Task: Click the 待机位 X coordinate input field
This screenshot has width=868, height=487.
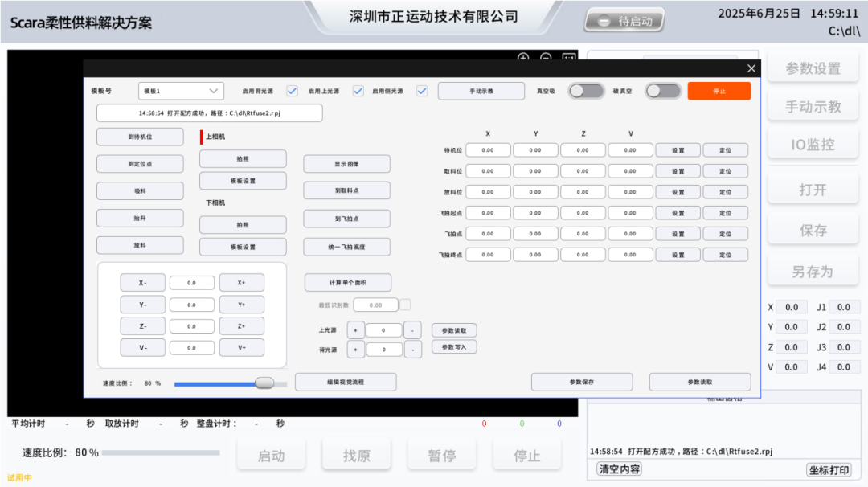Action: (488, 149)
